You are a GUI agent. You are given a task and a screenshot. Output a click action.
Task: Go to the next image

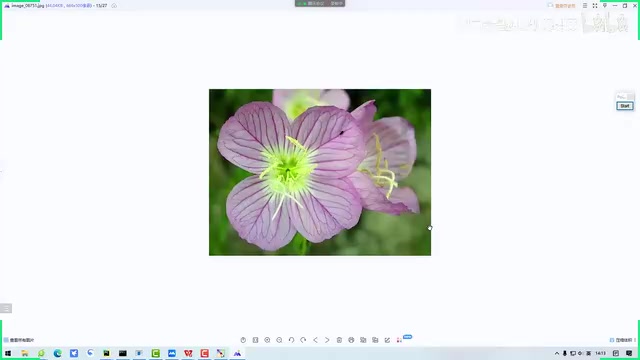coord(327,340)
